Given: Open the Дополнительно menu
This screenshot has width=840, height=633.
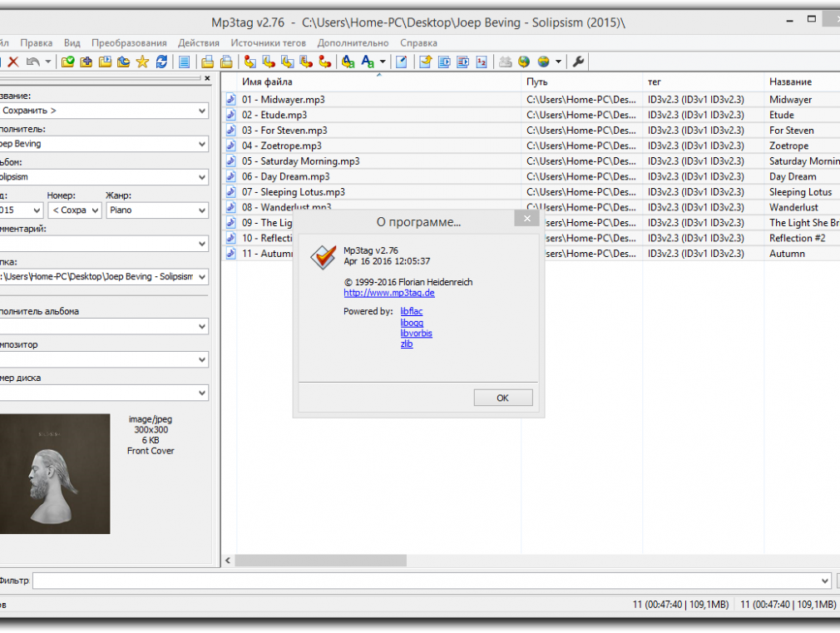Looking at the screenshot, I should pos(353,43).
